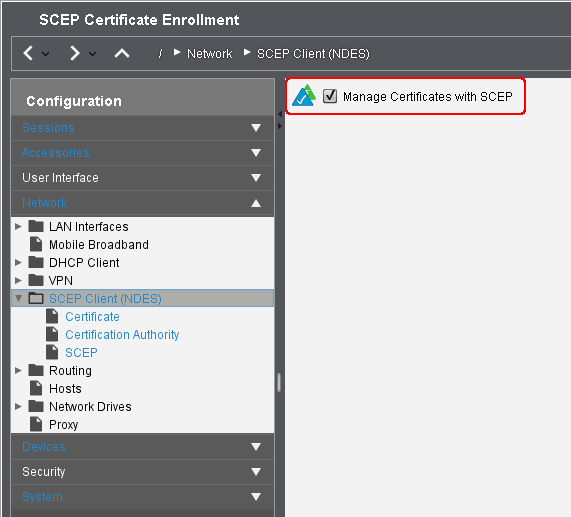The image size is (571, 517).
Task: Expand the VPN tree node
Action: point(18,280)
